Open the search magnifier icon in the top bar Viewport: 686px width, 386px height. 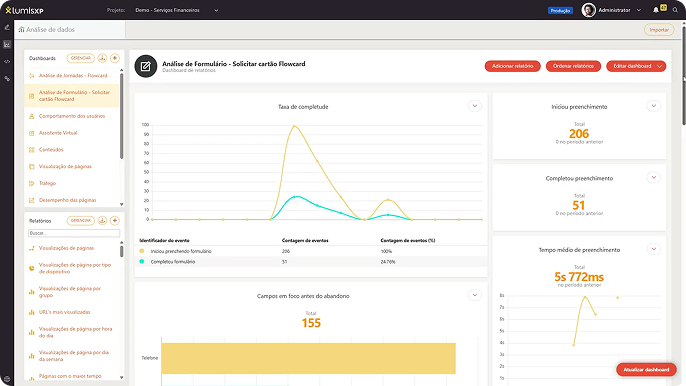(x=675, y=10)
